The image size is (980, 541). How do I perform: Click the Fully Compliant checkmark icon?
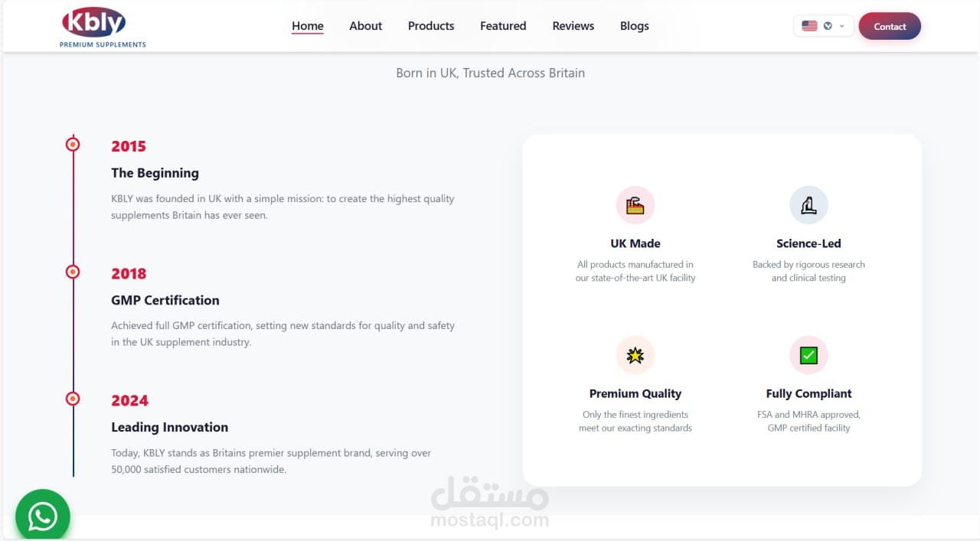(x=808, y=355)
